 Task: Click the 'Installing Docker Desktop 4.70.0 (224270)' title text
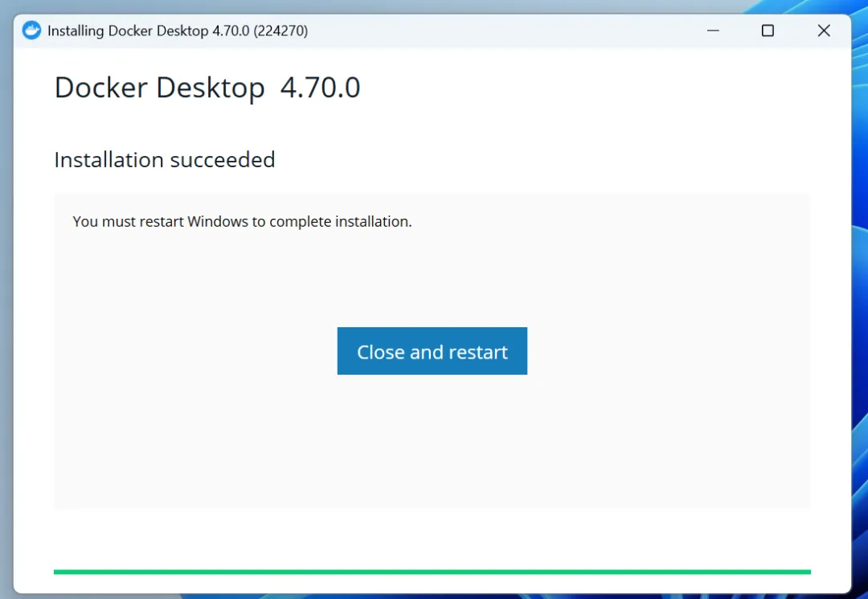pos(178,31)
